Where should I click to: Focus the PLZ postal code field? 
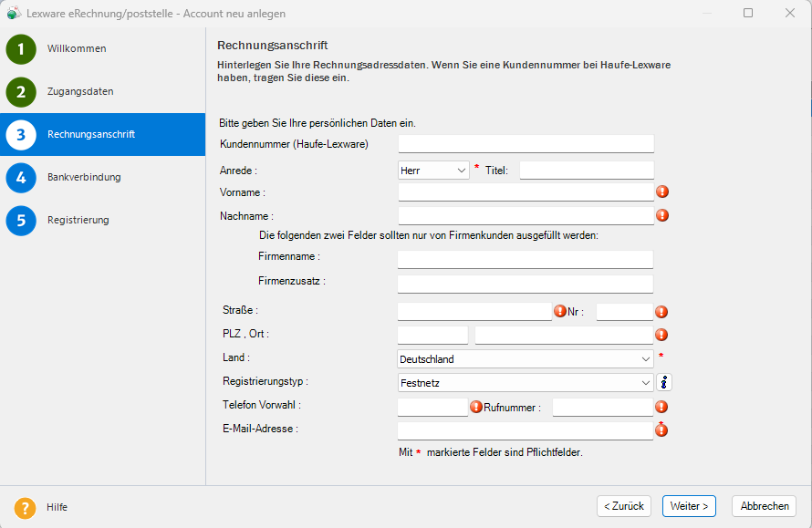(x=433, y=335)
